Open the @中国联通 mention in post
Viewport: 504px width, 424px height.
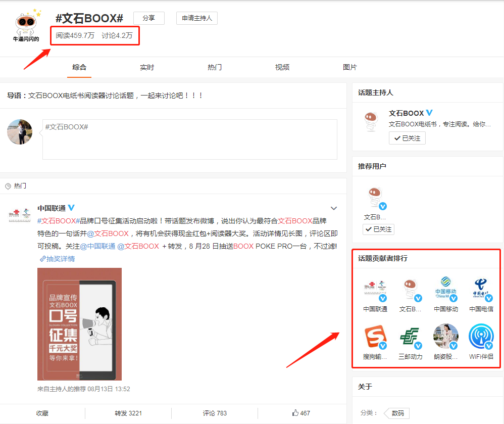pyautogui.click(x=97, y=247)
